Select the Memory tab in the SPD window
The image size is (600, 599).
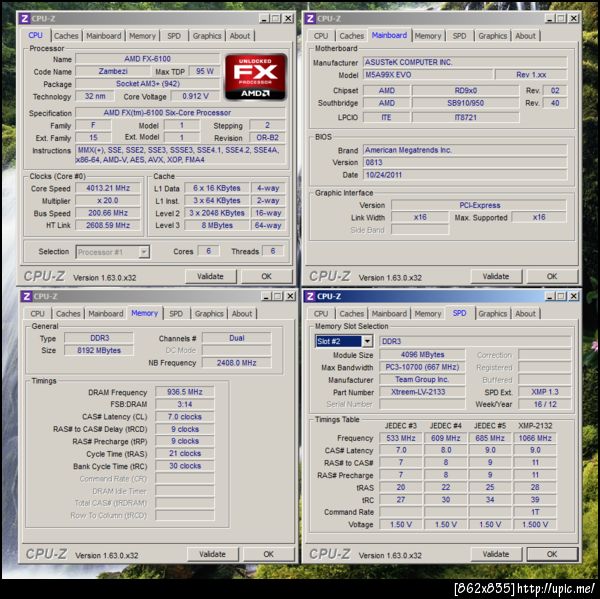coord(428,314)
